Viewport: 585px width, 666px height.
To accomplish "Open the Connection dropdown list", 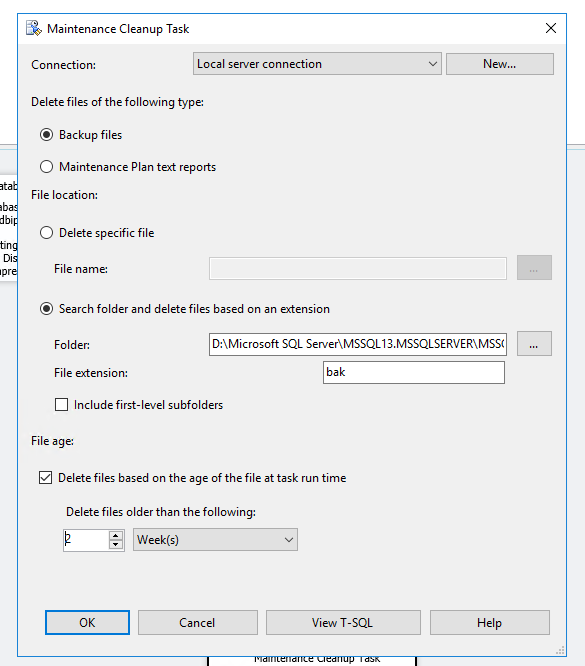I will [x=317, y=64].
